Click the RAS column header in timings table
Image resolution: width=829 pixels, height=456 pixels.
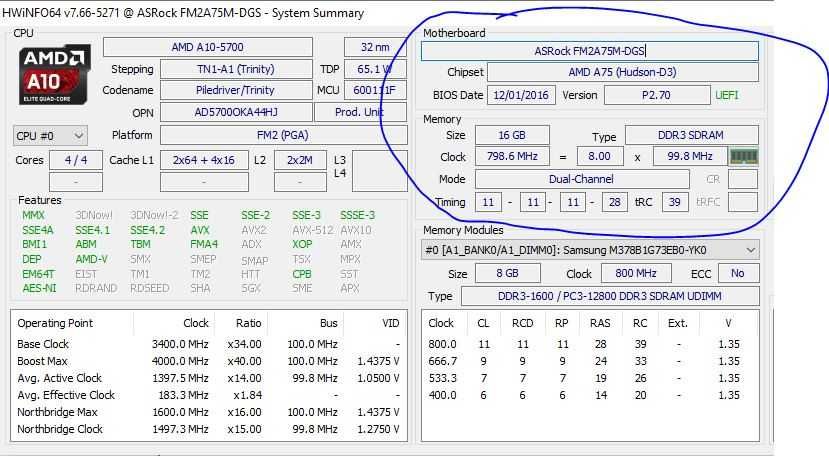[x=601, y=323]
